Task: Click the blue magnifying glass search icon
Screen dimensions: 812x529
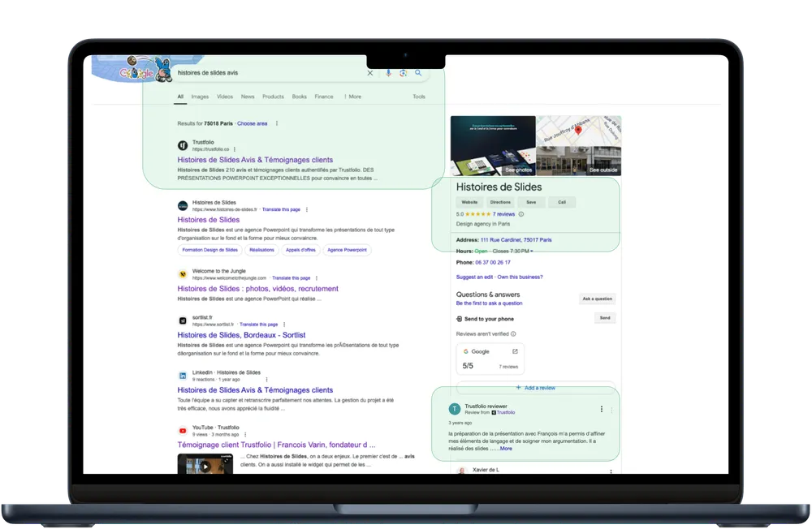Action: tap(419, 73)
